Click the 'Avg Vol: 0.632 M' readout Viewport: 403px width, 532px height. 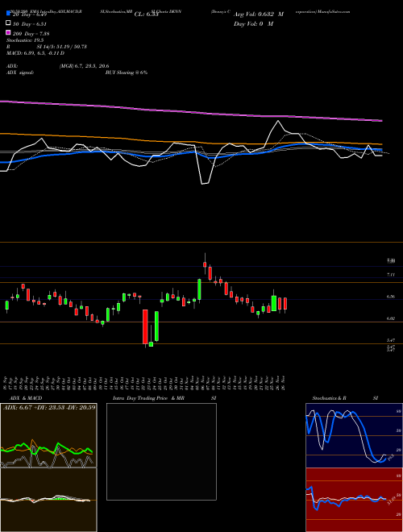coord(259,15)
